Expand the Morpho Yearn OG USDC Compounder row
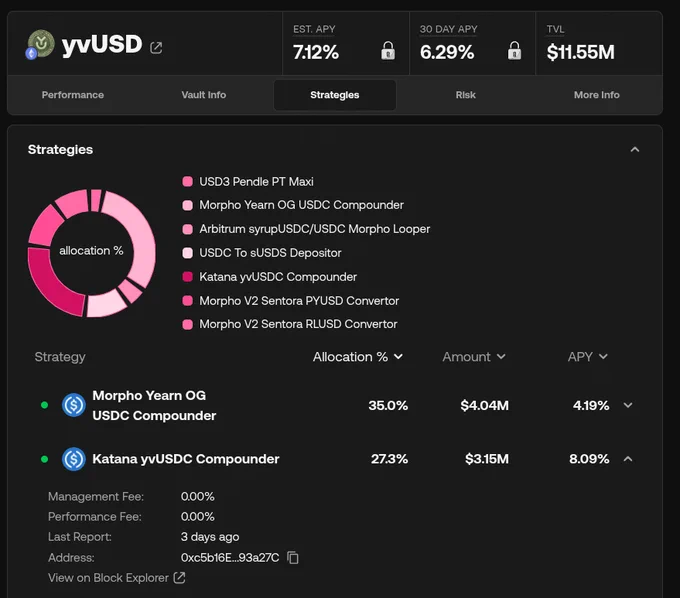Screen dimensions: 680x598 point(628,405)
